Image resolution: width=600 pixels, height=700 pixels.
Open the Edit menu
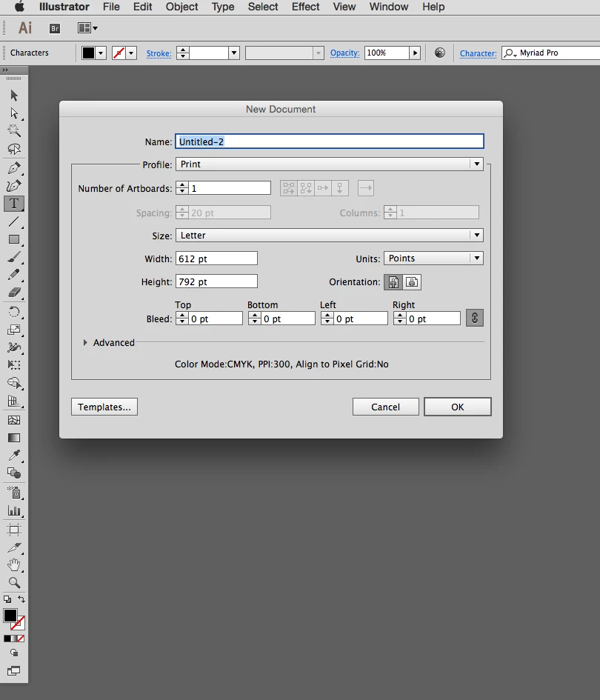click(142, 7)
